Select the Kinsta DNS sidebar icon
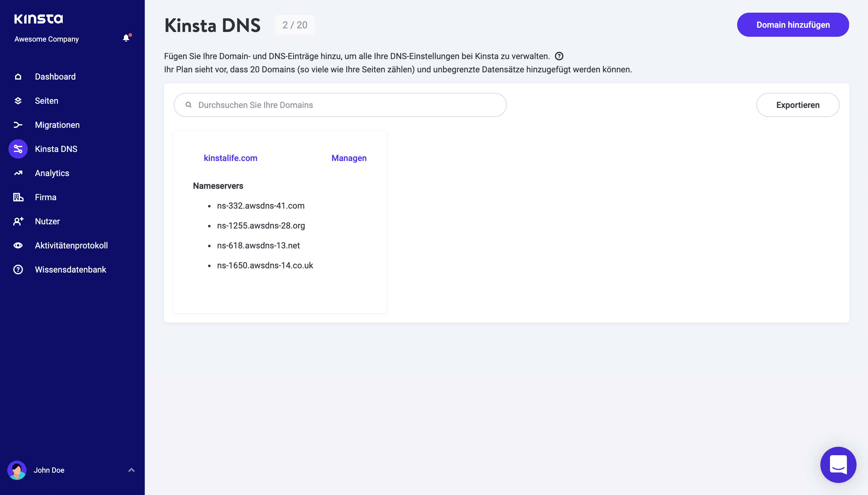Image resolution: width=868 pixels, height=495 pixels. click(18, 149)
